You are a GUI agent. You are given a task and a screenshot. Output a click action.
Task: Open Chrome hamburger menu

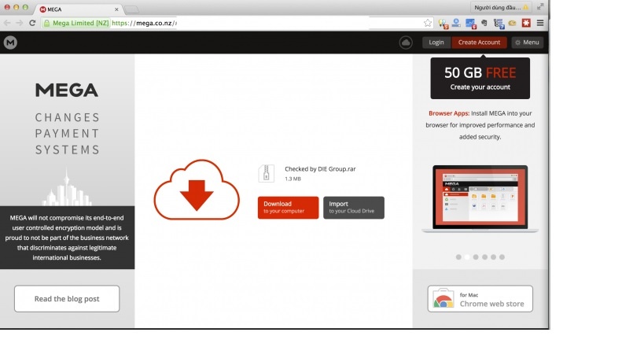(540, 23)
